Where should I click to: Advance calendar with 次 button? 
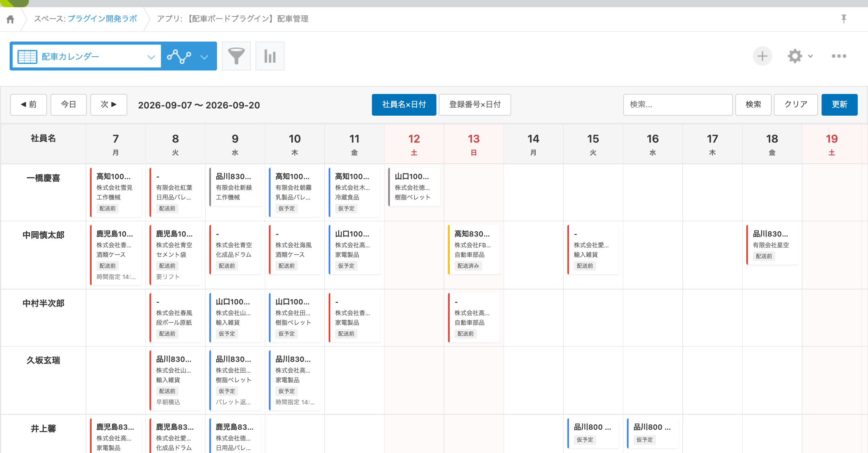(x=109, y=105)
